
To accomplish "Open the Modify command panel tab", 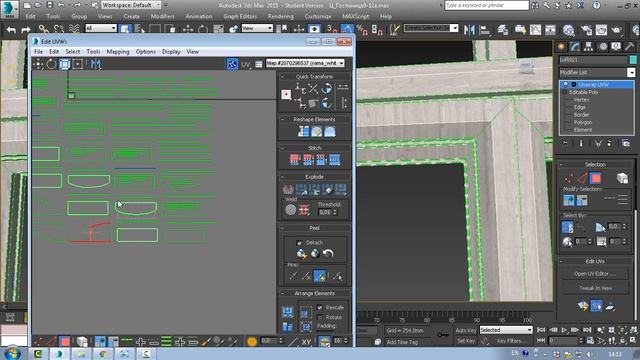I will pyautogui.click(x=575, y=47).
